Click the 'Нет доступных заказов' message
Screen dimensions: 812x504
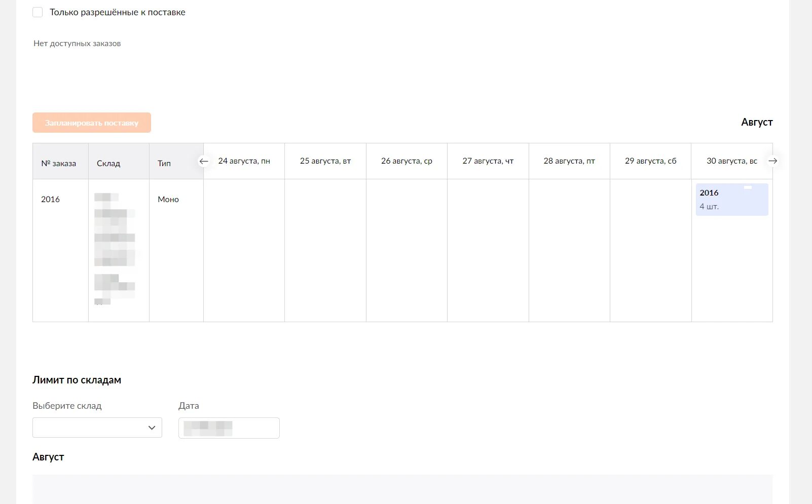[77, 44]
